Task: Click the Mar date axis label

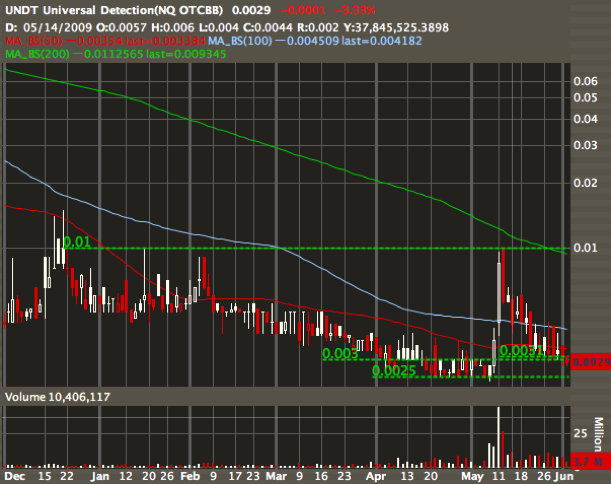Action: (276, 476)
